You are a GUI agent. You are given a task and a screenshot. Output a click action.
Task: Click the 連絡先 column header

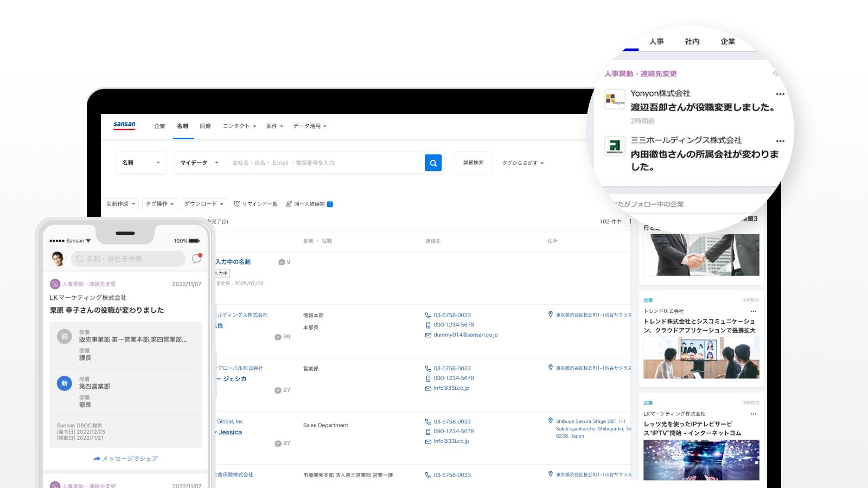(433, 241)
